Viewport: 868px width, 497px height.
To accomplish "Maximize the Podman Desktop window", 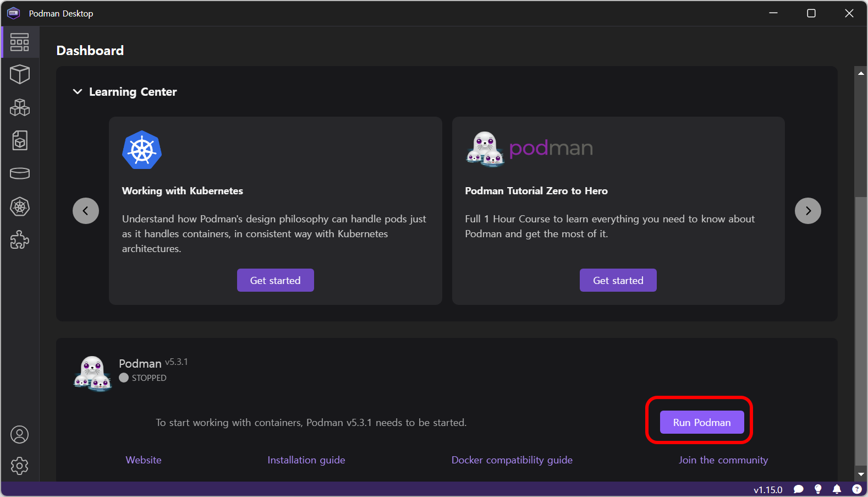I will [811, 13].
